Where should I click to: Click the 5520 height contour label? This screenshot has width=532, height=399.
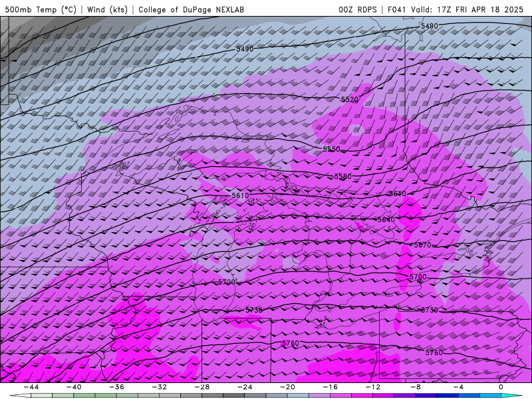click(x=350, y=99)
